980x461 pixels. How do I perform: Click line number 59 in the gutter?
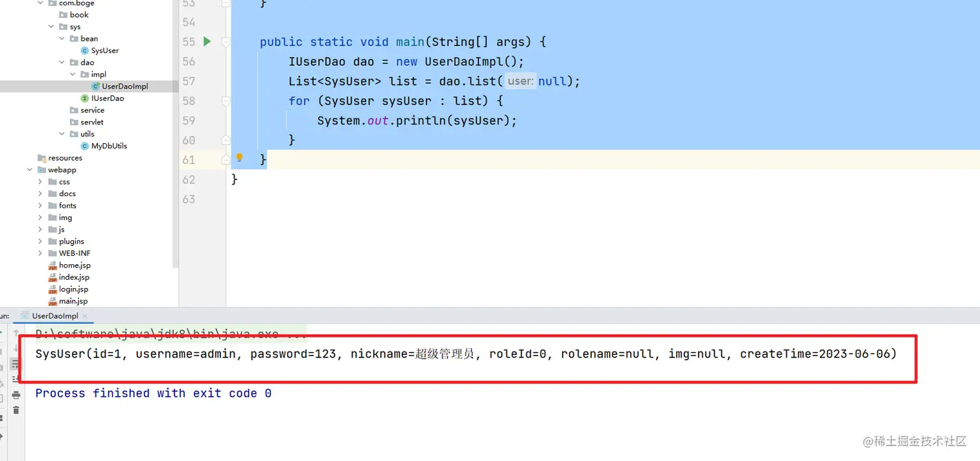189,120
